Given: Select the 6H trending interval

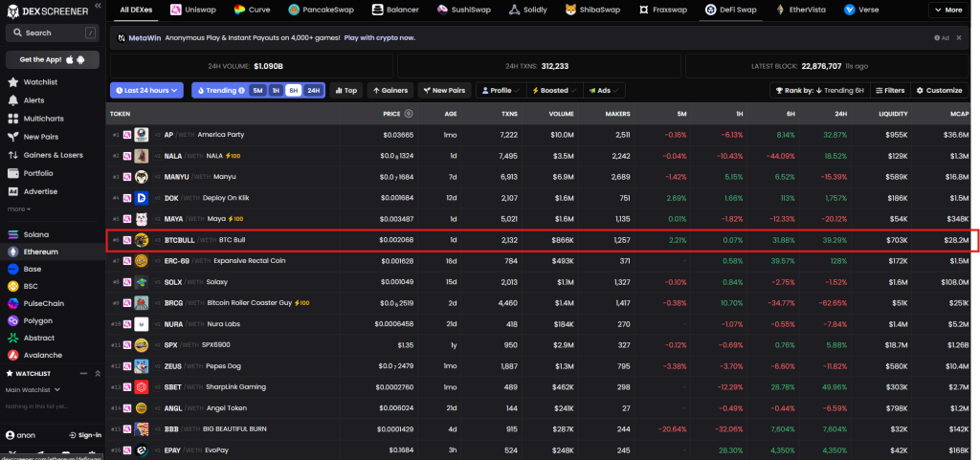Looking at the screenshot, I should [x=293, y=91].
